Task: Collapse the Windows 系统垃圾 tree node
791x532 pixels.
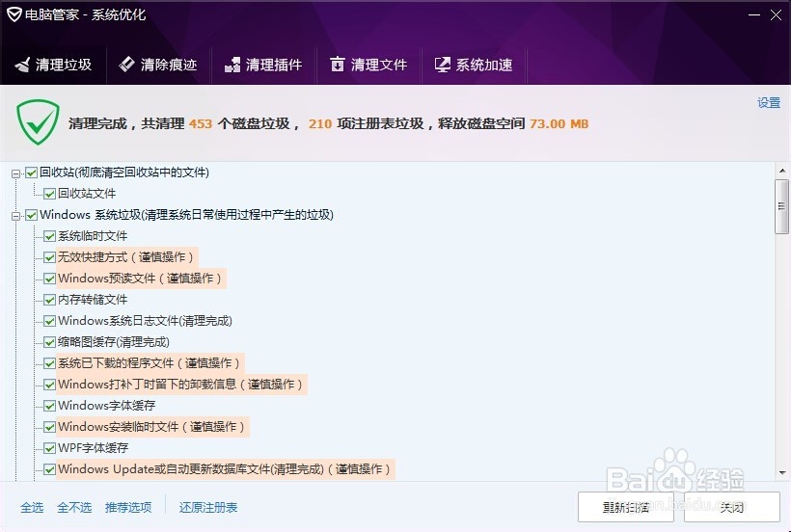Action: pos(15,216)
